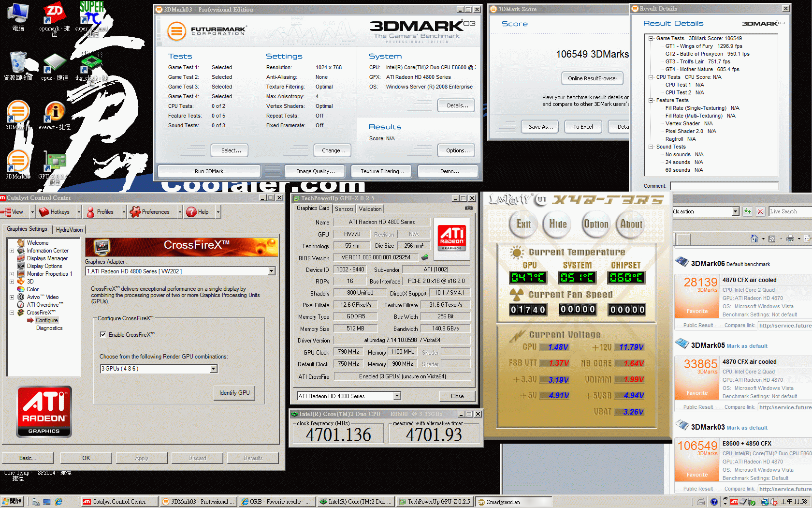The width and height of the screenshot is (812, 508).
Task: Click Close button in GPU-Z
Action: coord(457,396)
